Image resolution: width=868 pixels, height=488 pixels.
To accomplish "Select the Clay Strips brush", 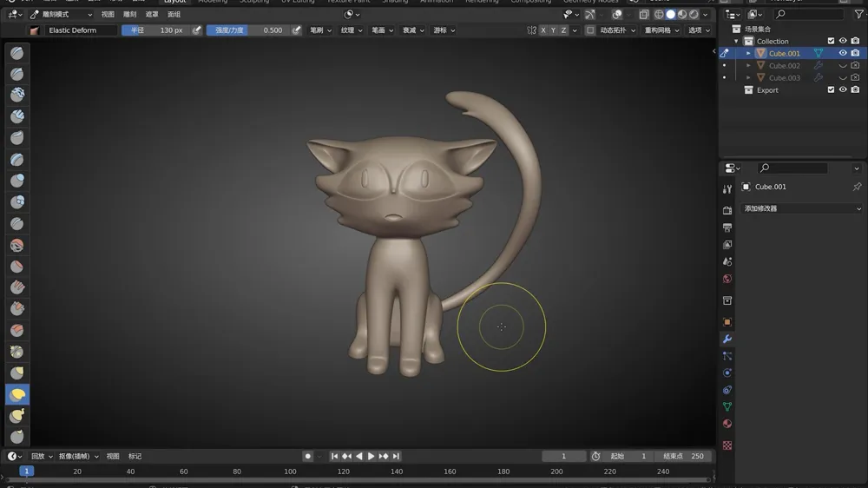I will click(17, 116).
